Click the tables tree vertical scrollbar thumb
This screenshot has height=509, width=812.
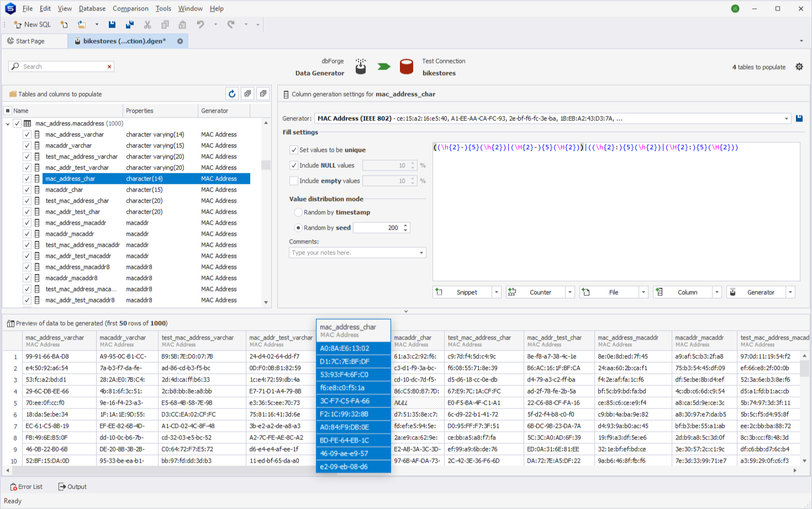(x=266, y=165)
